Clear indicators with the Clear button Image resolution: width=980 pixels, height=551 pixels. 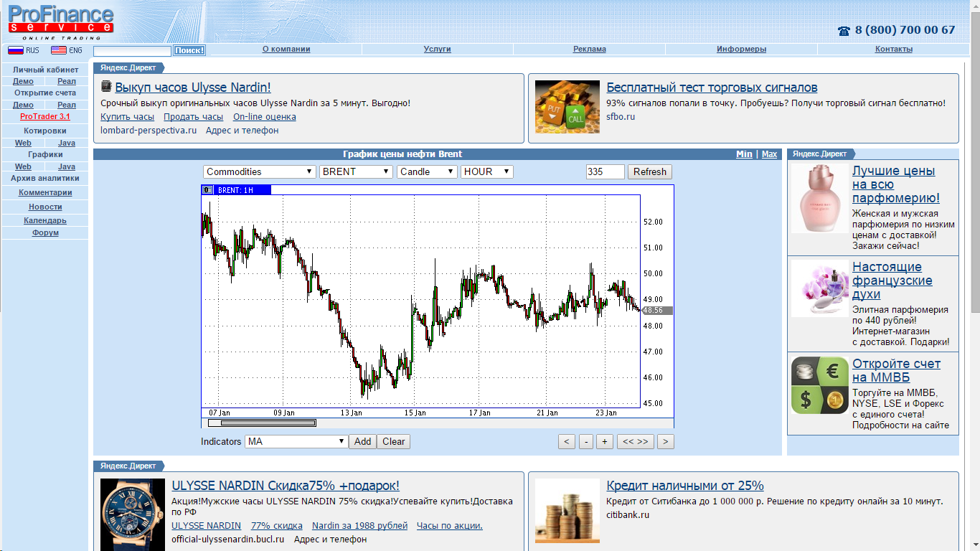pyautogui.click(x=393, y=441)
